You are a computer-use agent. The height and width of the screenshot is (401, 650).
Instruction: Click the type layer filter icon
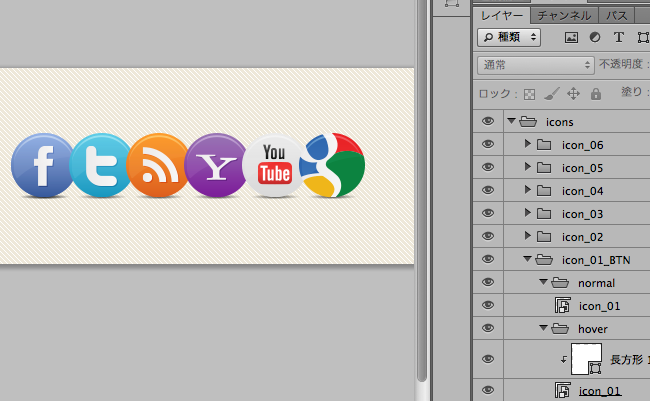tap(618, 37)
